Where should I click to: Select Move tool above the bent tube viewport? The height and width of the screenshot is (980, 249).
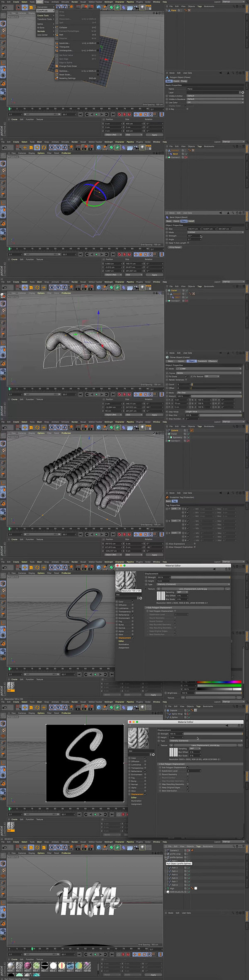point(25,147)
